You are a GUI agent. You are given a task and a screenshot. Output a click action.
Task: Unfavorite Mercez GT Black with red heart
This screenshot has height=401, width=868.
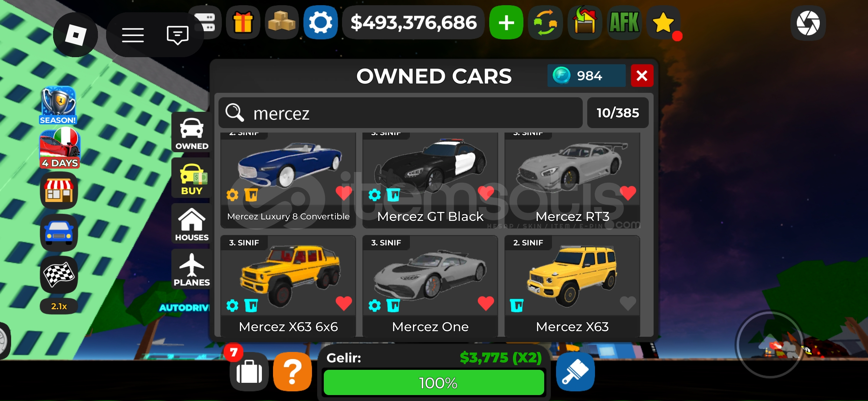tap(486, 193)
